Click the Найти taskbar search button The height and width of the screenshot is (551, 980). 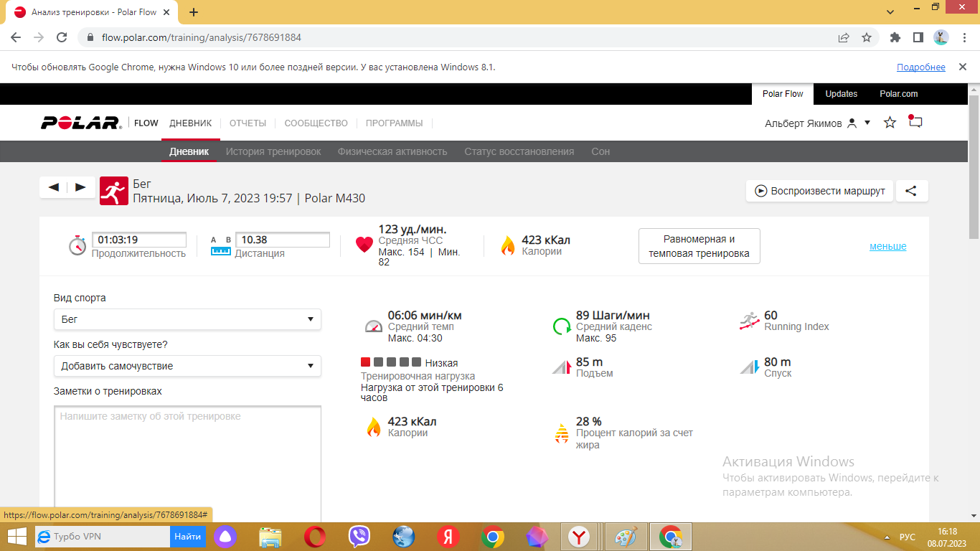click(188, 537)
